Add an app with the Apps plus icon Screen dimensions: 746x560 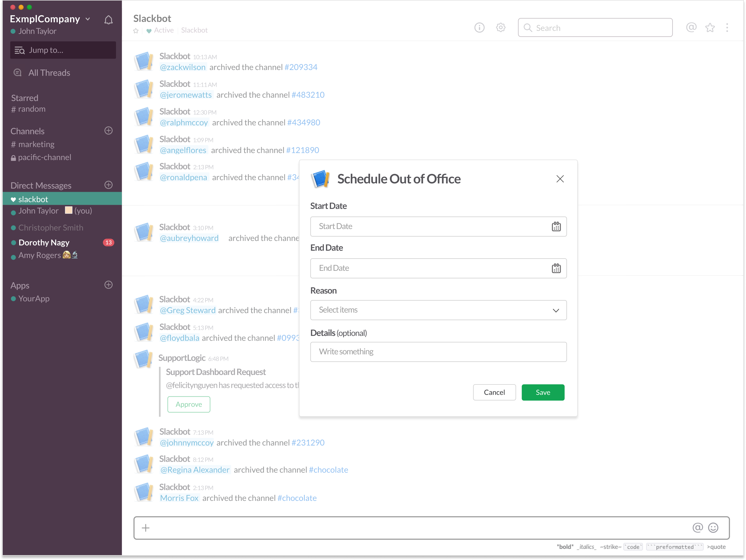pyautogui.click(x=108, y=285)
